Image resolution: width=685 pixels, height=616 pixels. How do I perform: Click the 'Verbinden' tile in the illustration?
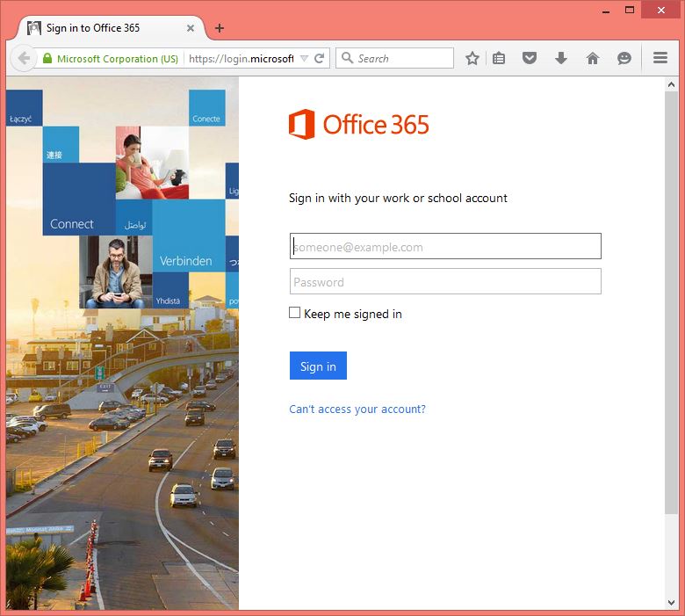click(189, 236)
